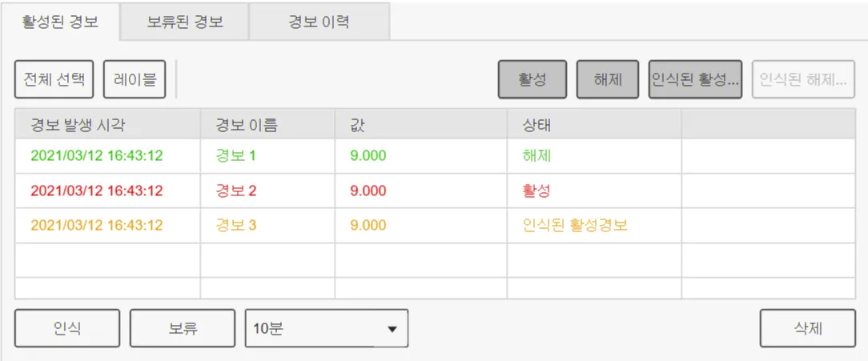868x361 pixels.
Task: Click the dropdown arrow beside 10분
Action: tap(392, 329)
